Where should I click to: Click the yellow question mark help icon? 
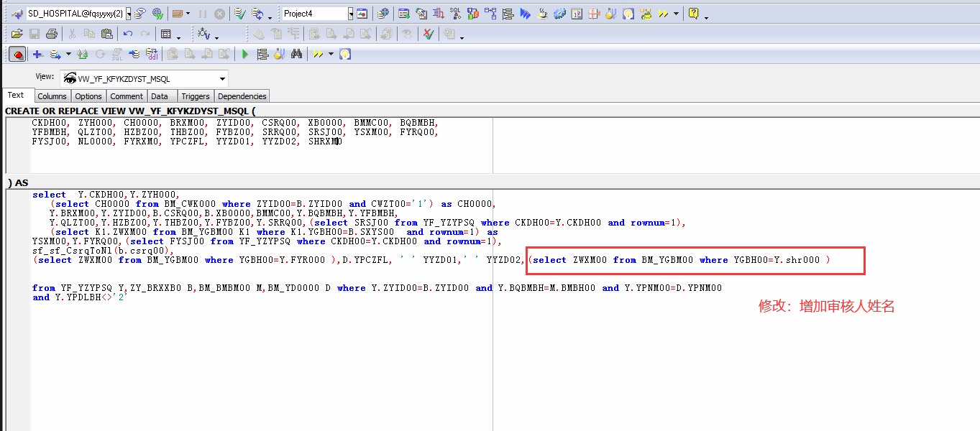[693, 13]
